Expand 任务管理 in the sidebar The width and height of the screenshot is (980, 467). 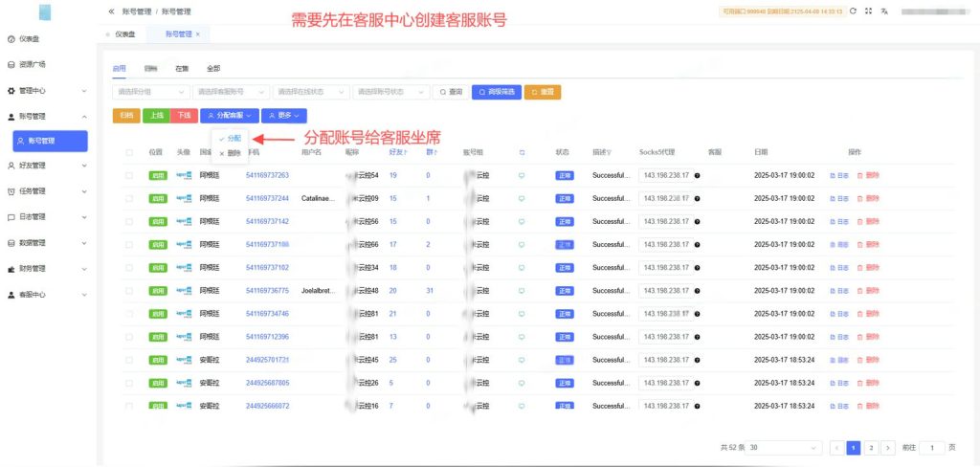(47, 191)
